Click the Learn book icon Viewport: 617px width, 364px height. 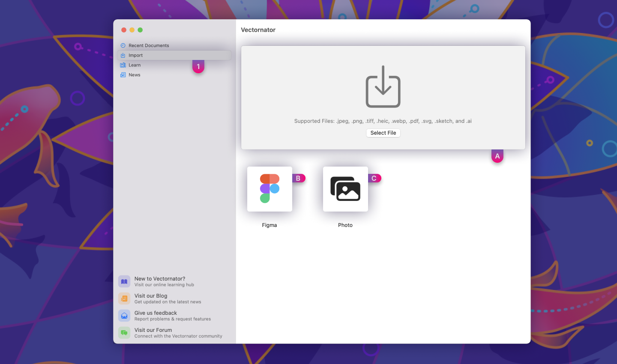coord(123,65)
